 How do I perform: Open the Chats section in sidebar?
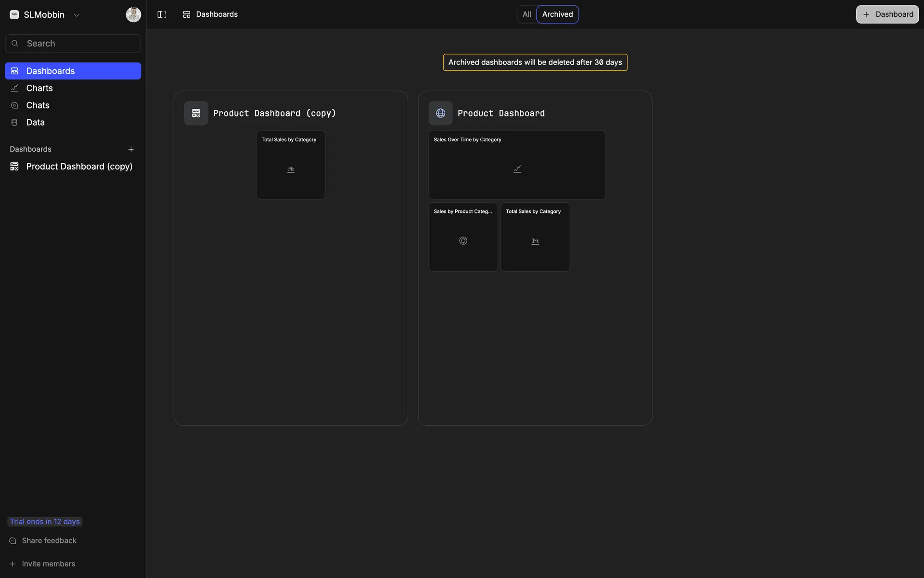[38, 105]
